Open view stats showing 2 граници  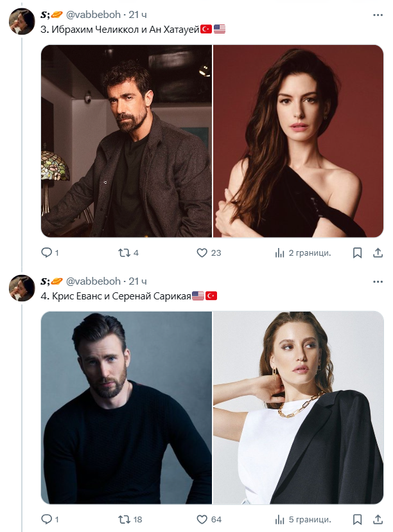[x=280, y=253]
